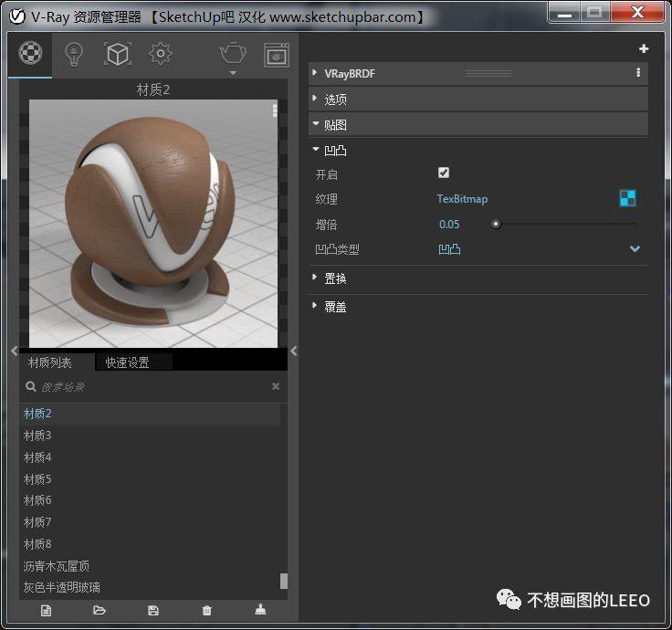Image resolution: width=672 pixels, height=630 pixels.
Task: Click the save material disk icon
Action: point(153,610)
